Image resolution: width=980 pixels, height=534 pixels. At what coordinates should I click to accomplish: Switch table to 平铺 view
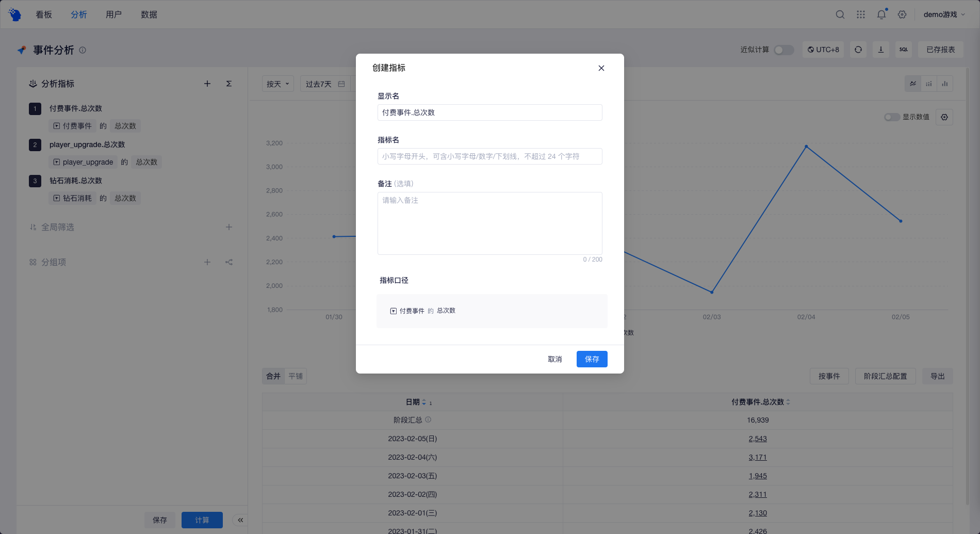296,376
